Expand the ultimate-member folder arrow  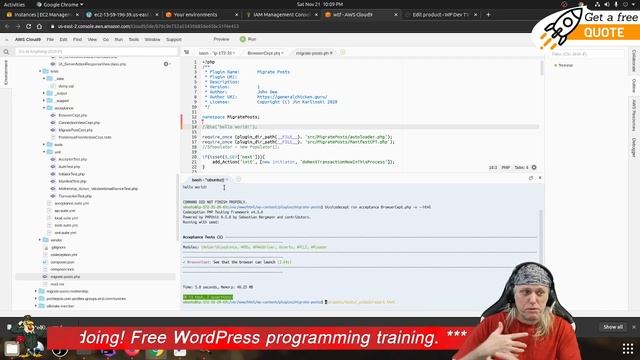36,306
